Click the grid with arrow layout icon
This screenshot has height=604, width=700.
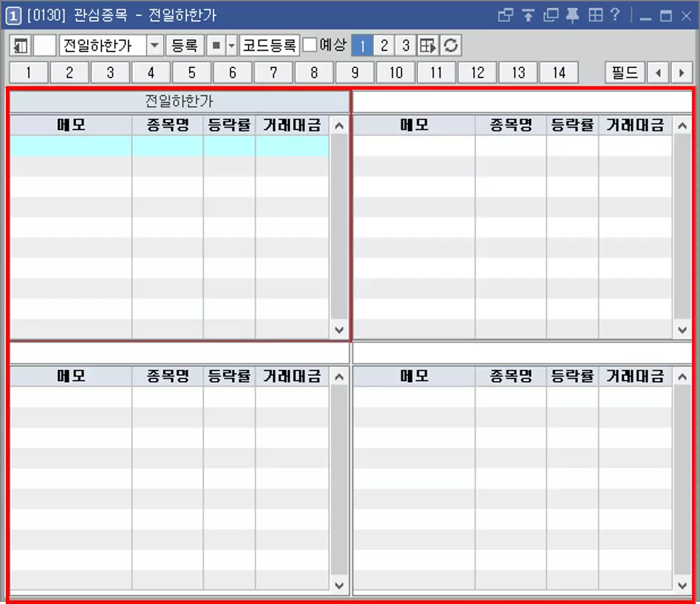(428, 46)
